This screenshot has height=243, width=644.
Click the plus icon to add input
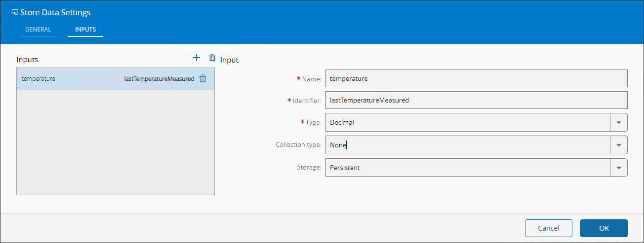[x=196, y=58]
